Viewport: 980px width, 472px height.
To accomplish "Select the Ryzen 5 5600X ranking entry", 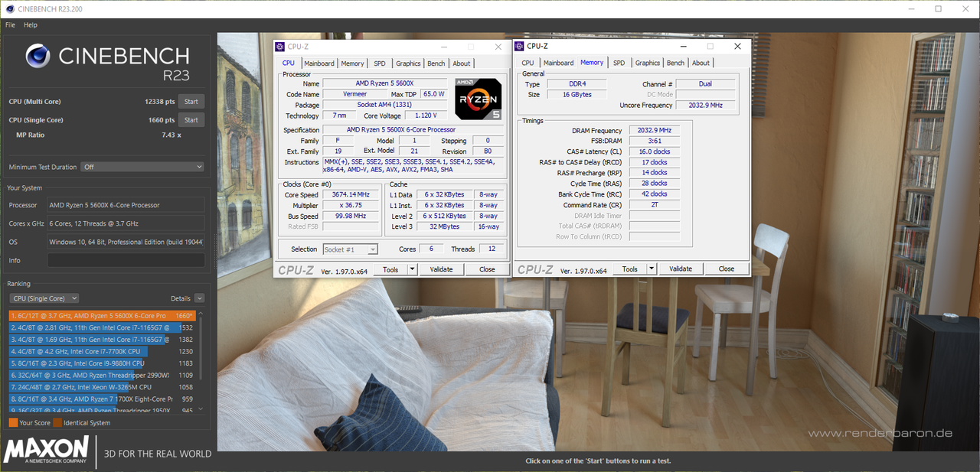I will [103, 315].
